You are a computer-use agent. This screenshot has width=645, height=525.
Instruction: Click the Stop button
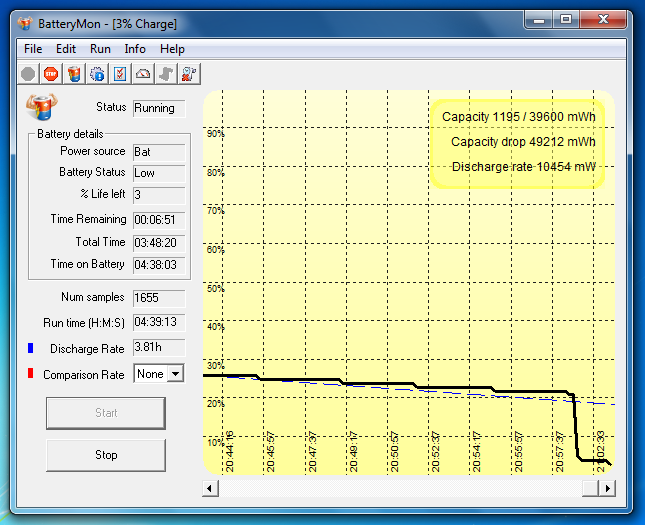pyautogui.click(x=106, y=455)
